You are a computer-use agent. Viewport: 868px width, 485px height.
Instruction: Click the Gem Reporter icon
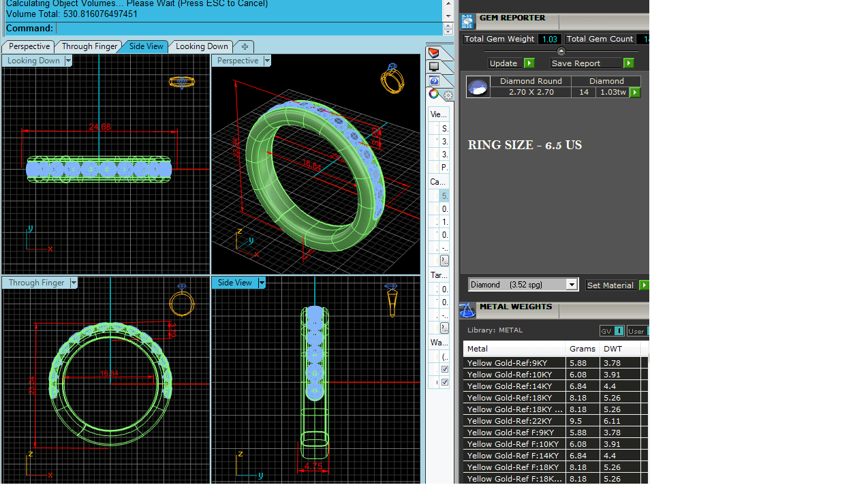click(x=467, y=21)
